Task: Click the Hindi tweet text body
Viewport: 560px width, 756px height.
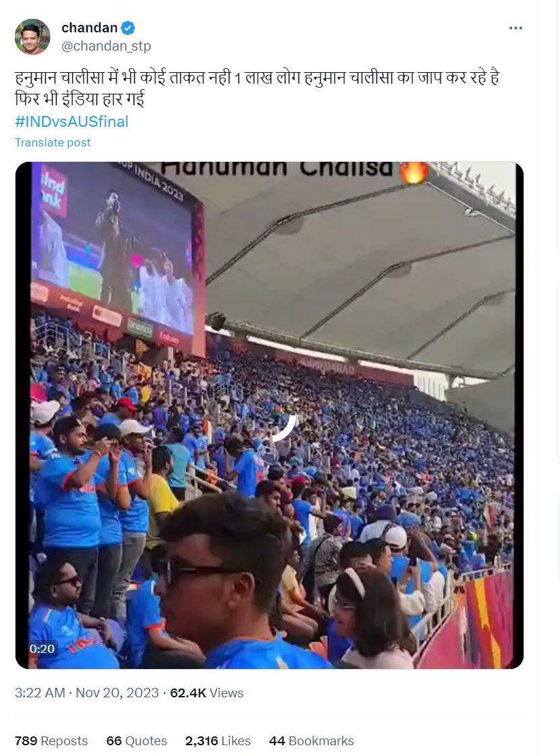Action: pos(257,88)
